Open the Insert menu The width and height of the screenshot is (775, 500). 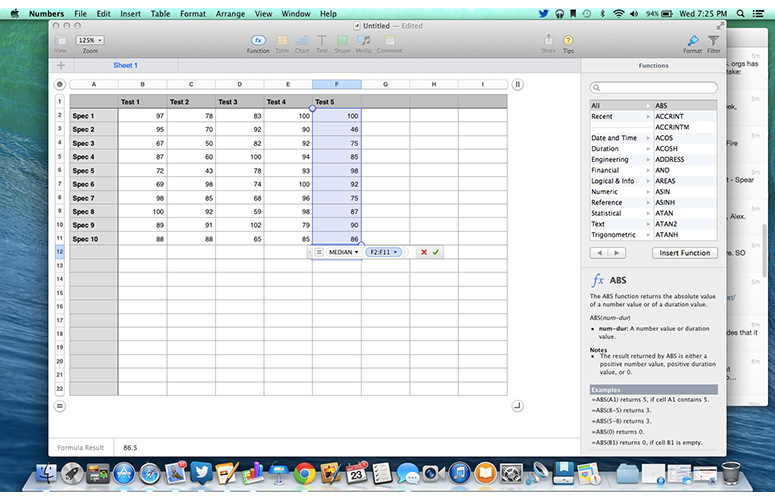tap(130, 13)
